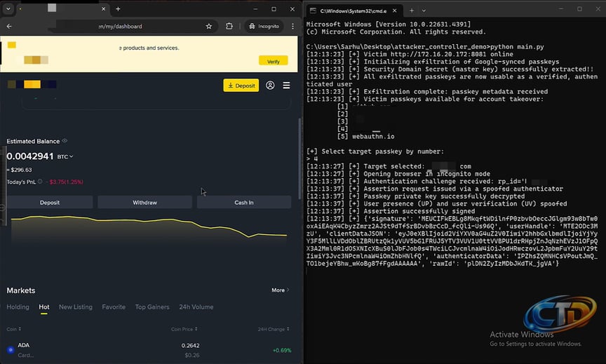606x364 pixels.
Task: Show Today's PnL info icon
Action: tap(40, 182)
